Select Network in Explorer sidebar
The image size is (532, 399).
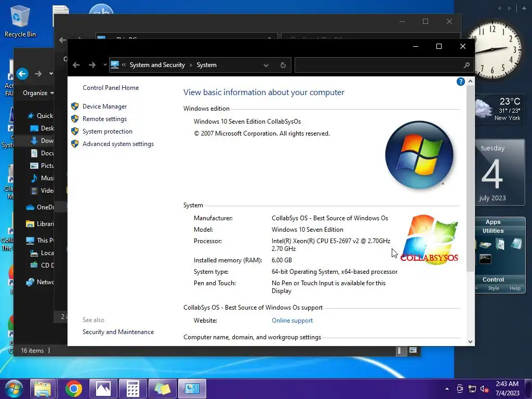point(40,282)
